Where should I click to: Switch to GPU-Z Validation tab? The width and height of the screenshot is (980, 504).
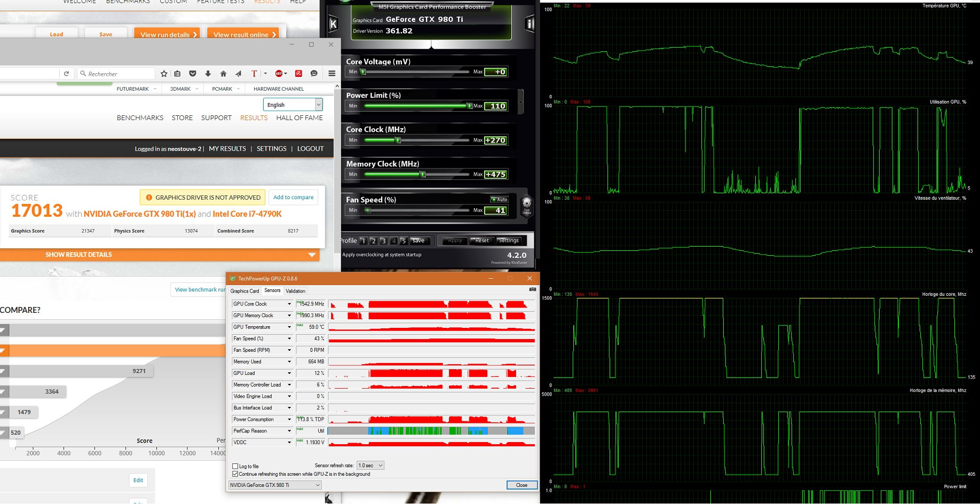click(295, 291)
